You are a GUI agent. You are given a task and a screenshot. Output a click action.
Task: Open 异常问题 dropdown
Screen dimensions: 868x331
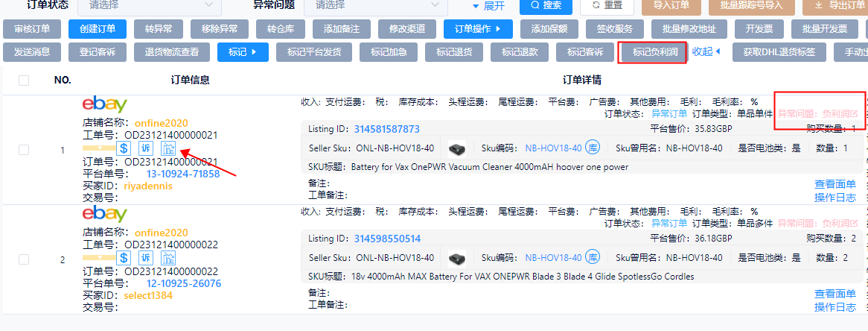[375, 5]
